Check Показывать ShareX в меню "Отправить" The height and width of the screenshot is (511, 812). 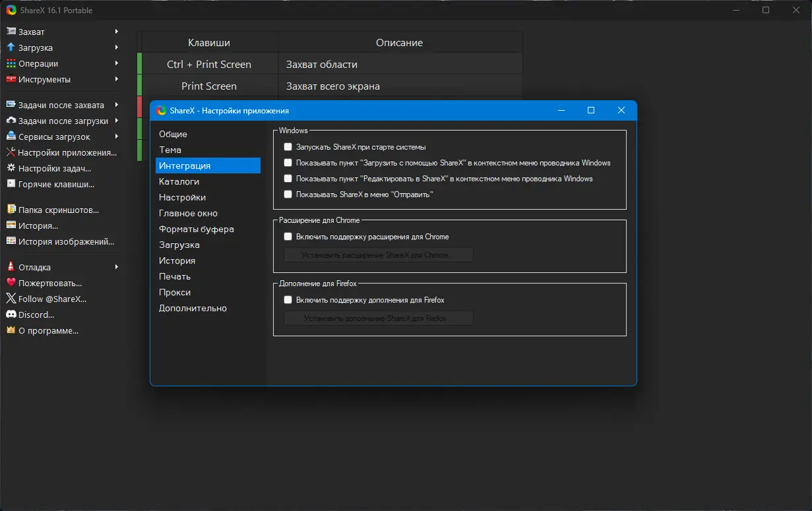coord(288,195)
